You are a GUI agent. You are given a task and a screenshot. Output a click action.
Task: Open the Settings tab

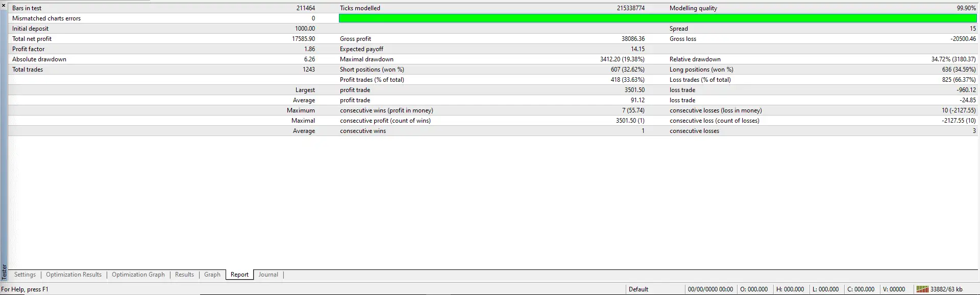[x=25, y=275]
